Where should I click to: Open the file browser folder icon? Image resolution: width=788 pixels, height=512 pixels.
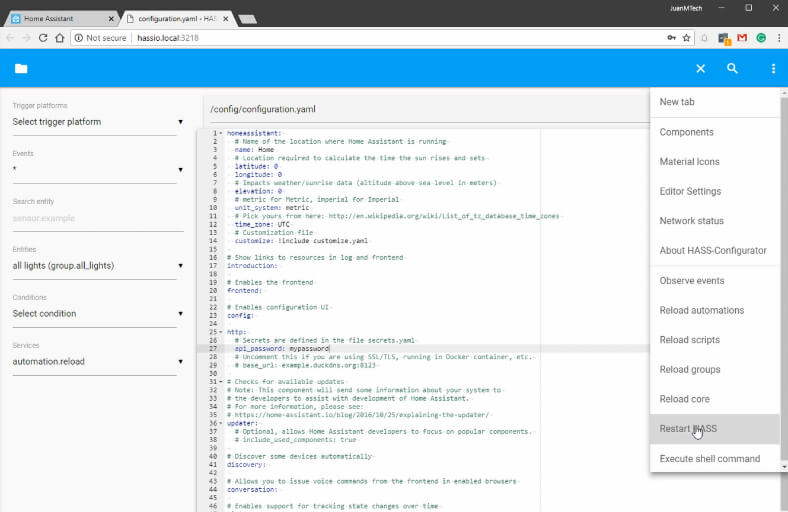pyautogui.click(x=21, y=68)
